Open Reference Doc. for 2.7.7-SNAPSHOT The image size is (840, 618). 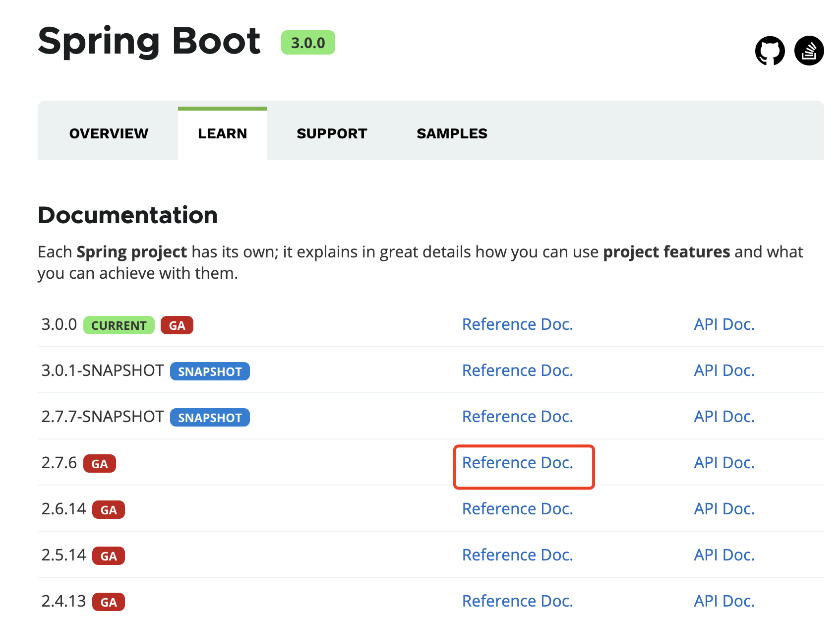point(517,417)
